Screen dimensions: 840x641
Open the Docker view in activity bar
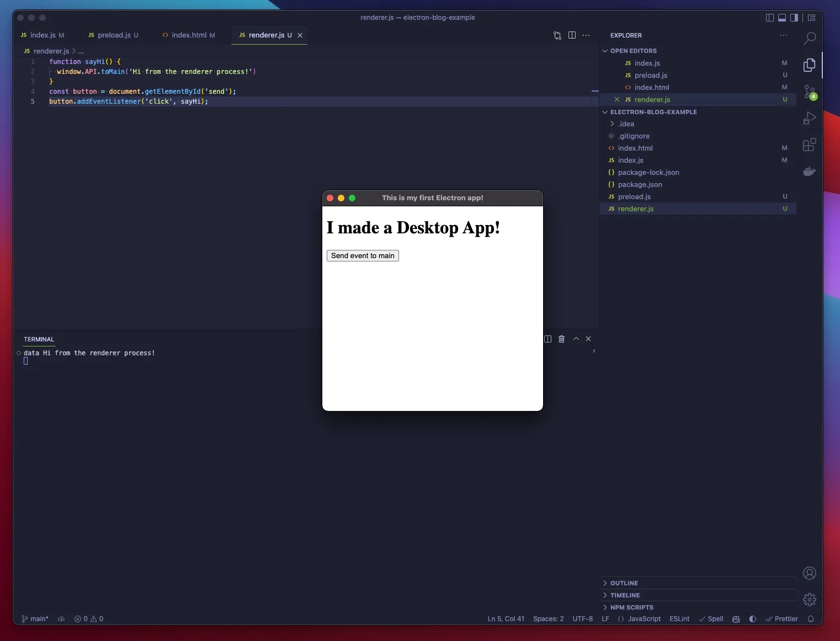(810, 172)
